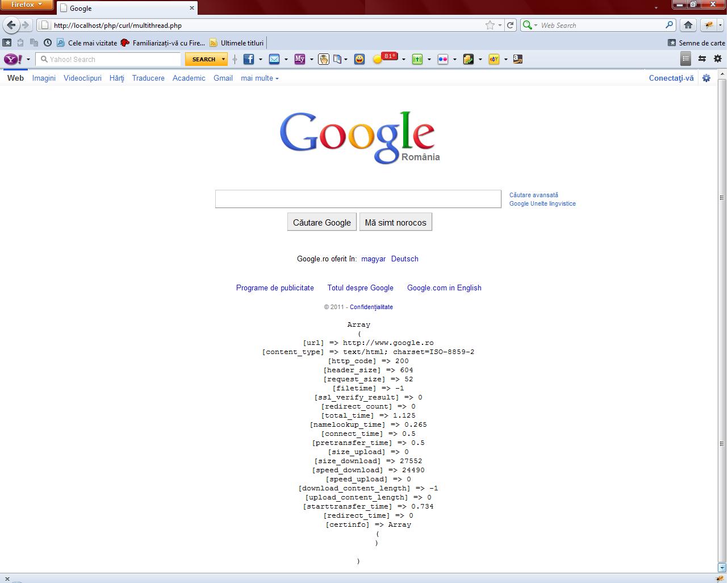The width and height of the screenshot is (728, 583).
Task: Click the Căutare Google button
Action: (x=322, y=222)
